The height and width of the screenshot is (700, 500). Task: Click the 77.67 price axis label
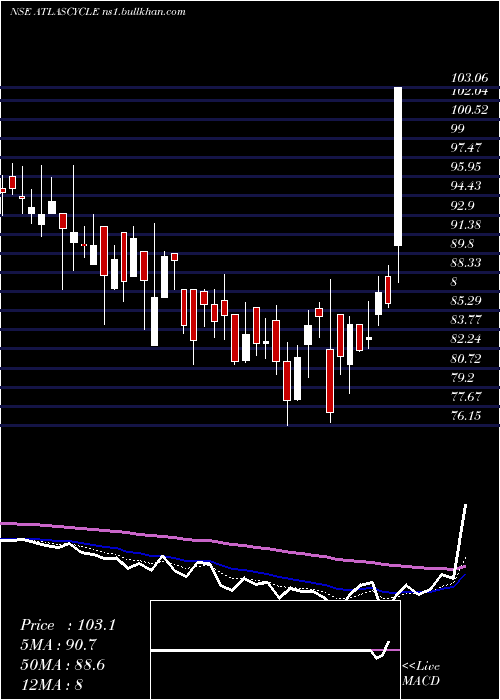coord(467,396)
